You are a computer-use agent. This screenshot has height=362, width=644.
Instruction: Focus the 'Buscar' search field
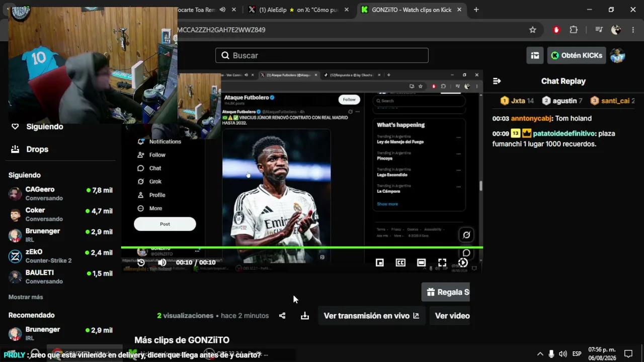point(322,55)
